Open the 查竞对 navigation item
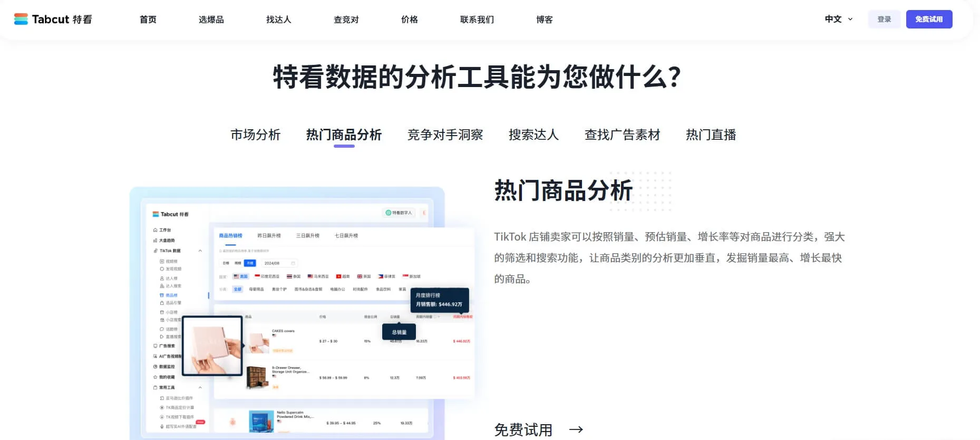 [346, 20]
